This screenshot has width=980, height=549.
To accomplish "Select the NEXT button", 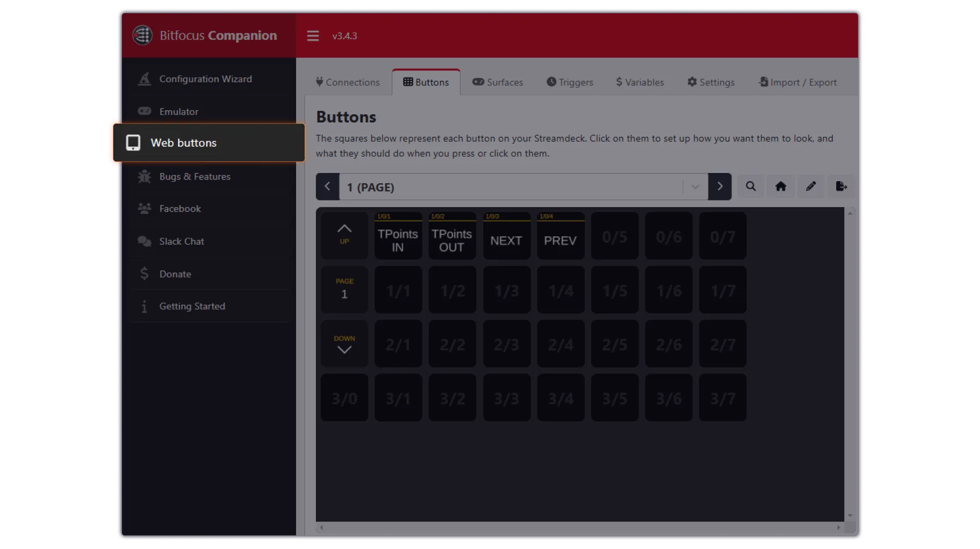I will pyautogui.click(x=507, y=236).
